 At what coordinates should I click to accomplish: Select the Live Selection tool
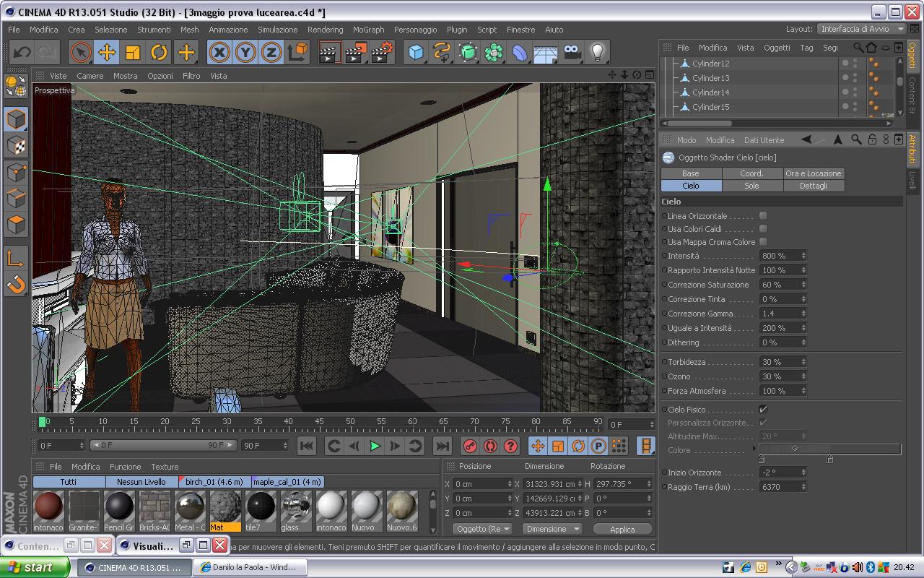point(80,52)
